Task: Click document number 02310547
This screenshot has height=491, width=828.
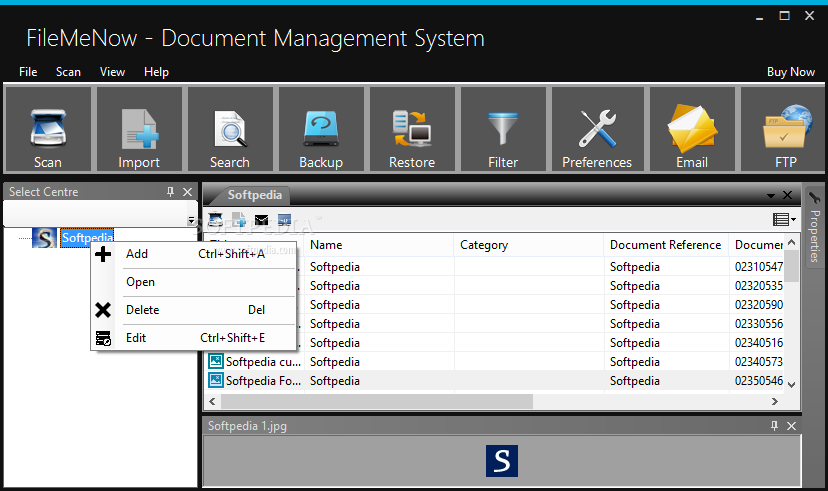Action: pos(758,267)
